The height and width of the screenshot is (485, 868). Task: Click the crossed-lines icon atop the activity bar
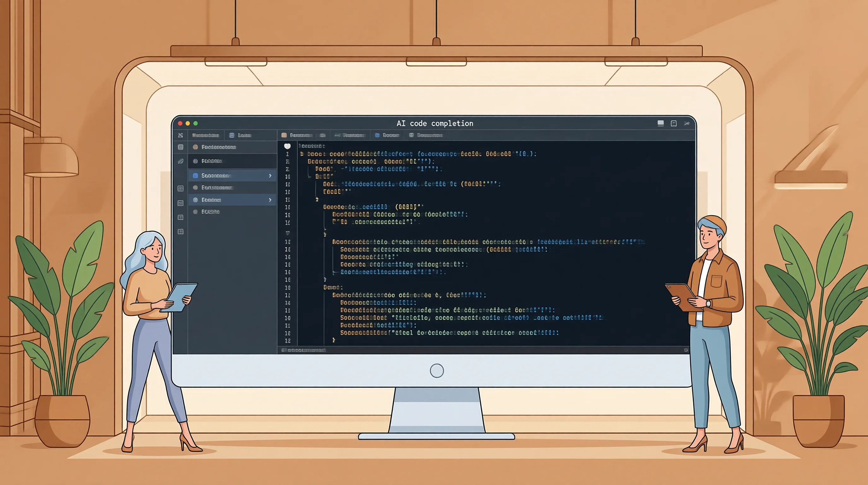181,135
